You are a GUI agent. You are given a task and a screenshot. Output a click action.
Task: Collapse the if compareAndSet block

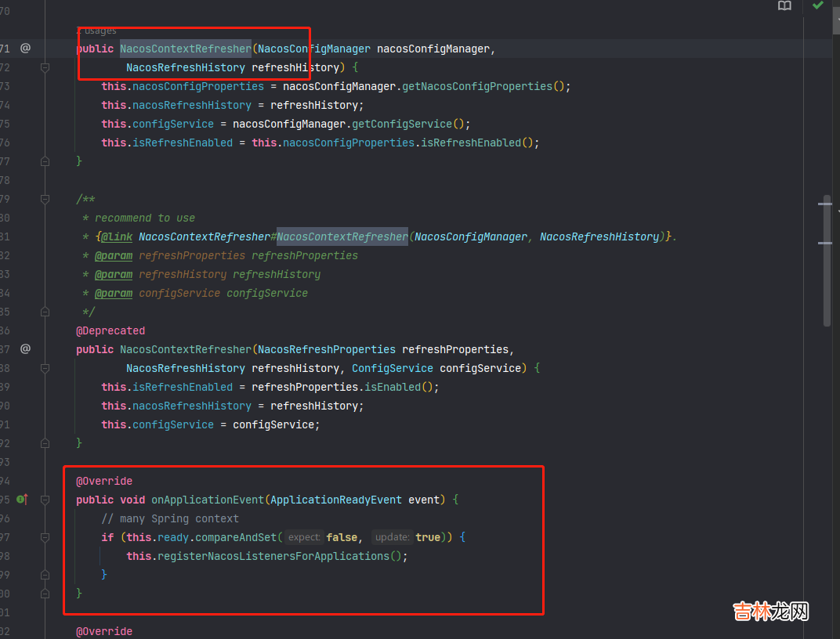[x=45, y=537]
